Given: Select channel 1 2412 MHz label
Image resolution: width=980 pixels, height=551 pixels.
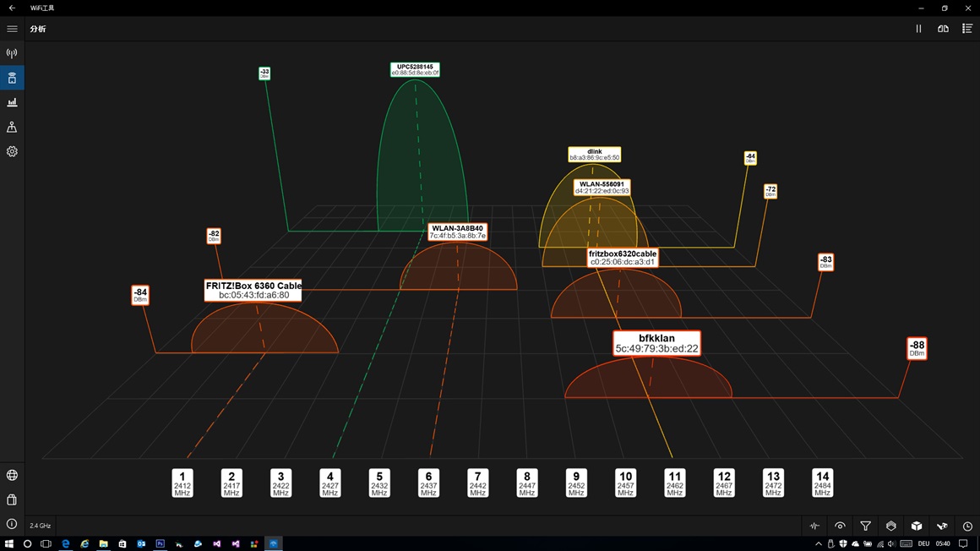Looking at the screenshot, I should pos(182,483).
